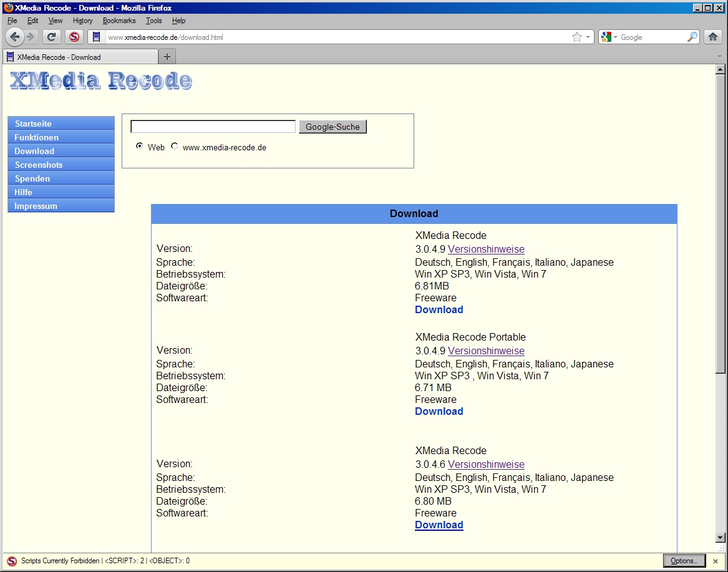This screenshot has height=572, width=728.
Task: Open Spenden in the sidebar
Action: (x=61, y=178)
